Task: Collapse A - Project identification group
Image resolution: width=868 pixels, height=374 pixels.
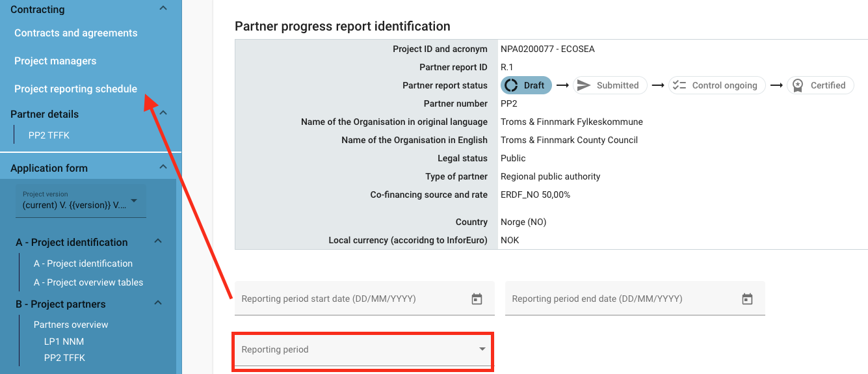Action: pyautogui.click(x=158, y=241)
